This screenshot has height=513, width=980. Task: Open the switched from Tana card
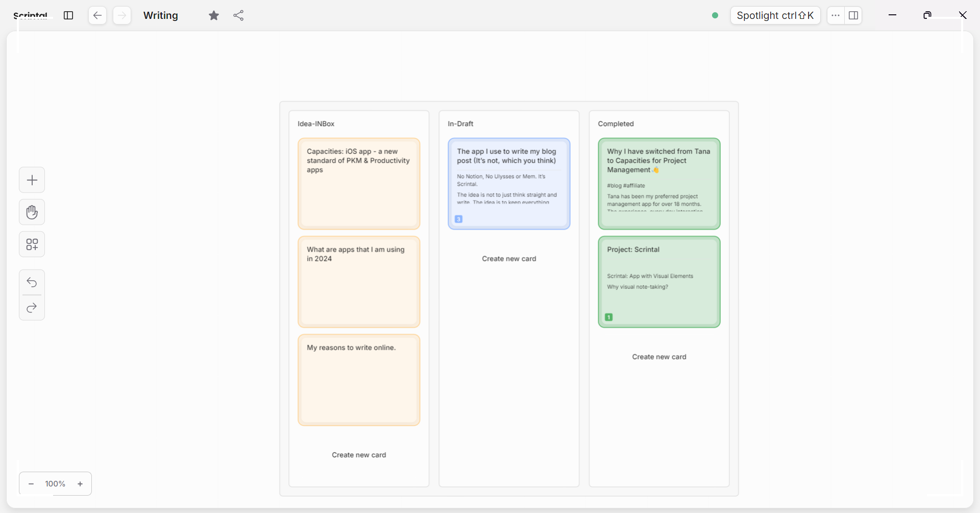tap(659, 184)
